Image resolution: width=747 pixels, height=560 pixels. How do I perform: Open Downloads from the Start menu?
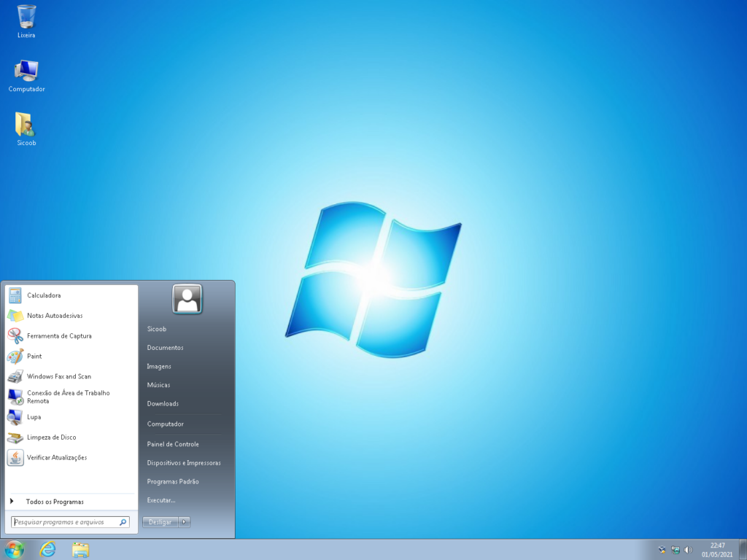coord(163,403)
